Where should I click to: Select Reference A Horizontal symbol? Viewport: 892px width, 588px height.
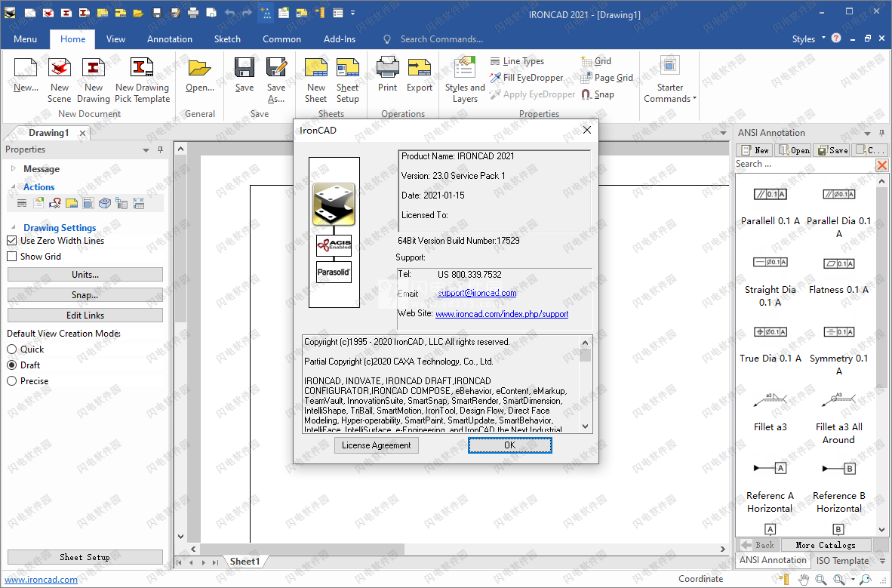(770, 488)
